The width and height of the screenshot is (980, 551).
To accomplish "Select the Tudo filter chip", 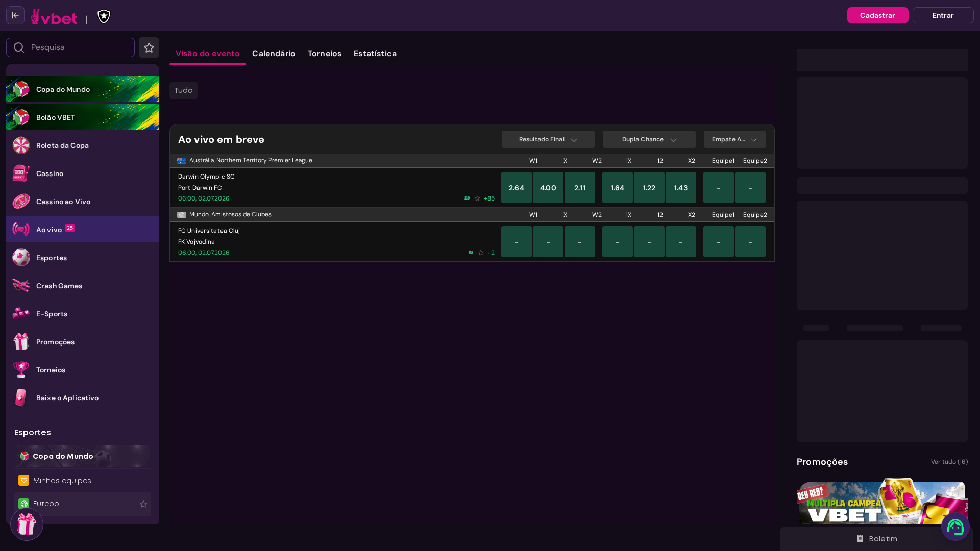I will (x=183, y=90).
